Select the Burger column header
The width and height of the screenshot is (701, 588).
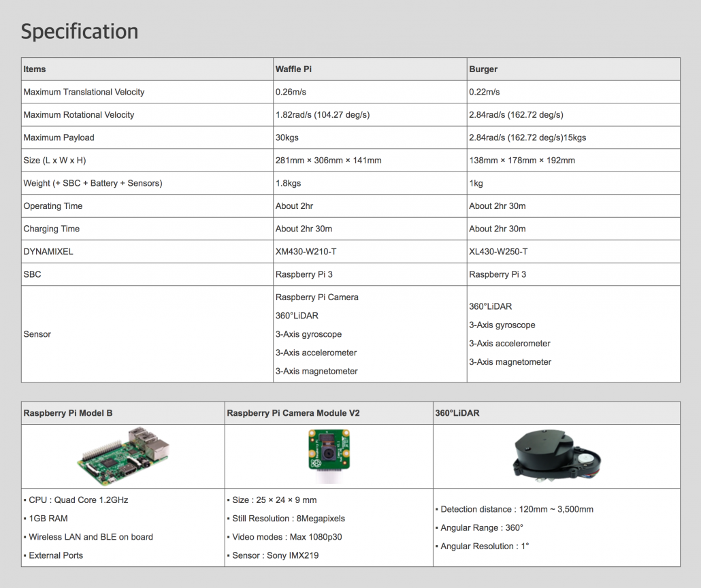point(483,69)
